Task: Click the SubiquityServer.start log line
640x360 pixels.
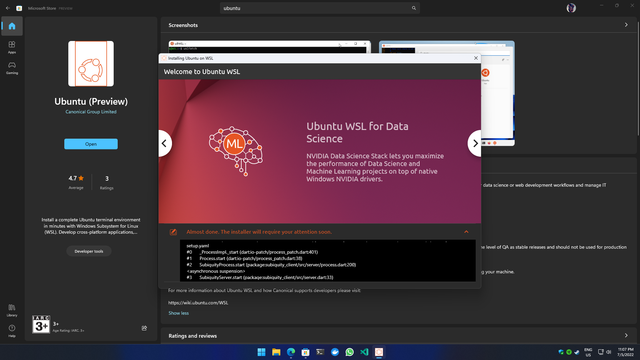Action: (x=260, y=278)
